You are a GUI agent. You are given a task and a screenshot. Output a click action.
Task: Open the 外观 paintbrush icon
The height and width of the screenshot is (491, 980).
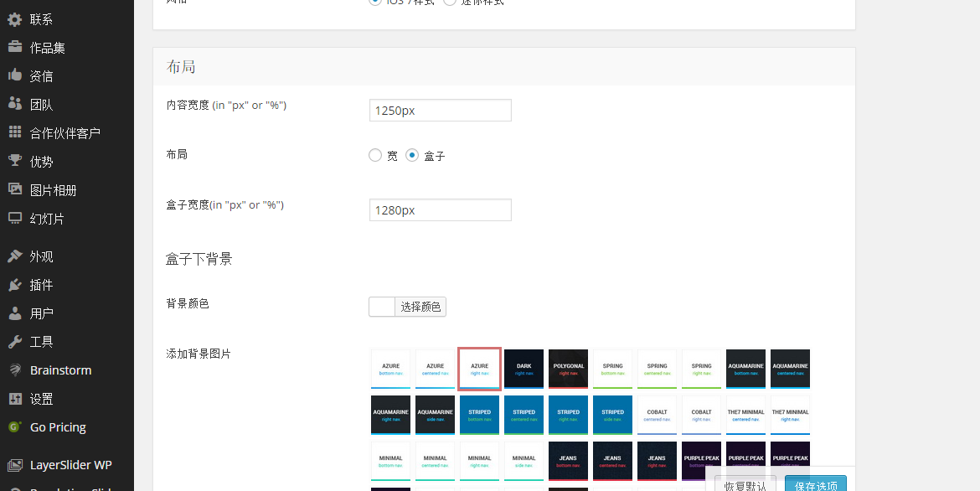[14, 256]
